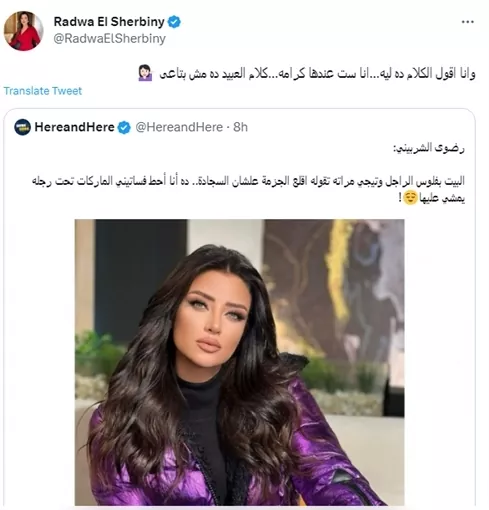Click the verified badge next to HereandHere name
Screen dimensions: 489x510
[x=124, y=127]
